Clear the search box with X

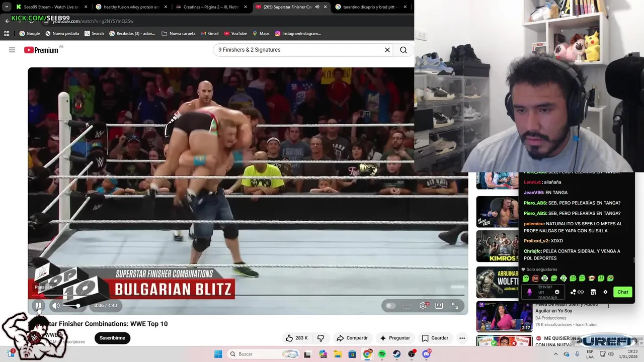click(x=387, y=50)
